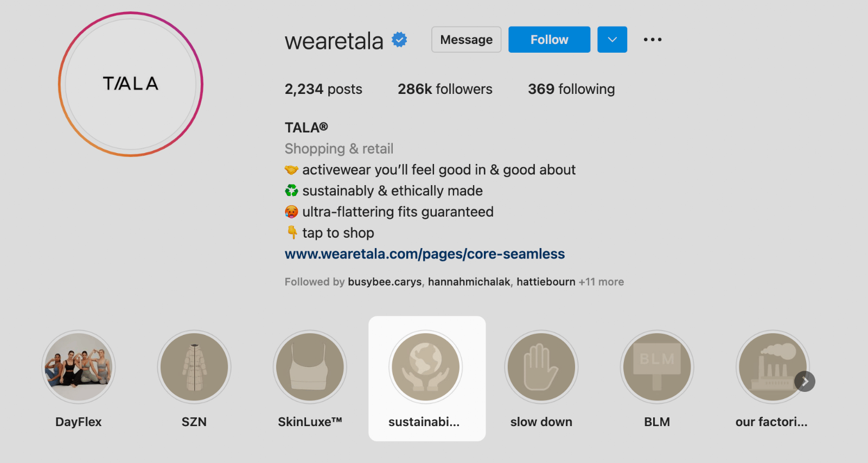Open the SZN coat highlight

pos(194,367)
